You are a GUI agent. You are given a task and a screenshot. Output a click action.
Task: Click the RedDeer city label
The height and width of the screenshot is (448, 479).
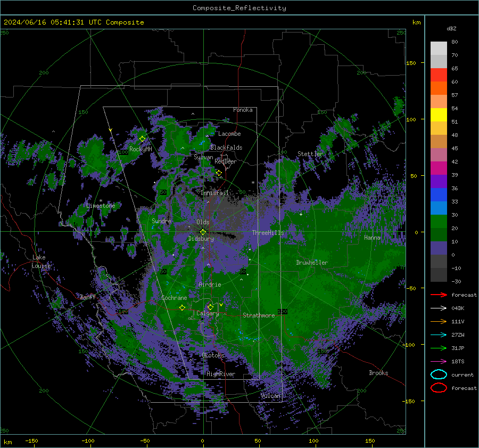pyautogui.click(x=226, y=161)
